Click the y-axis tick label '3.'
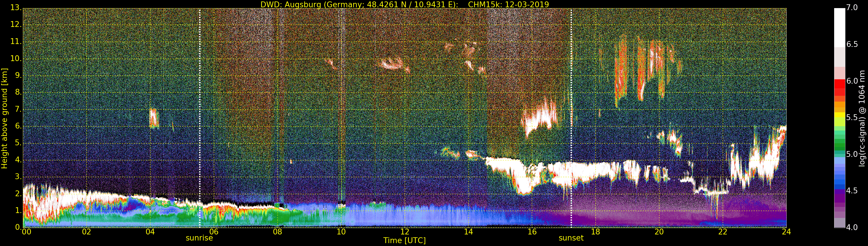Viewport: 868px width, 246px height. 18,177
